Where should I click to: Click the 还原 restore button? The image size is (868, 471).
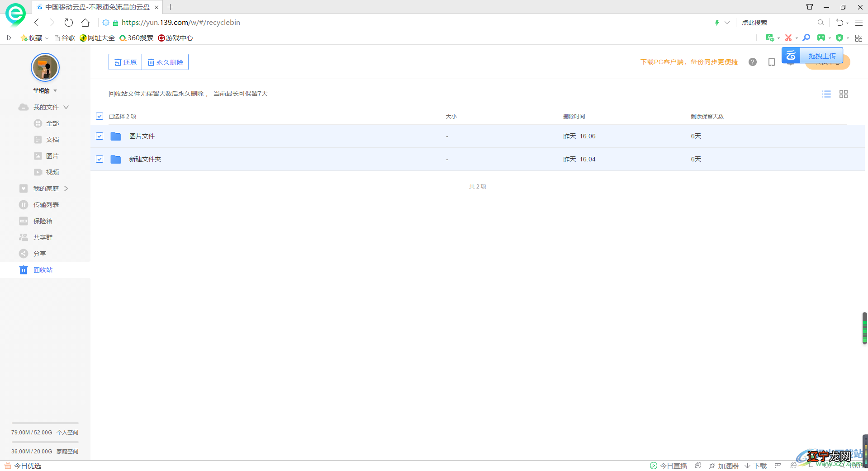point(125,62)
